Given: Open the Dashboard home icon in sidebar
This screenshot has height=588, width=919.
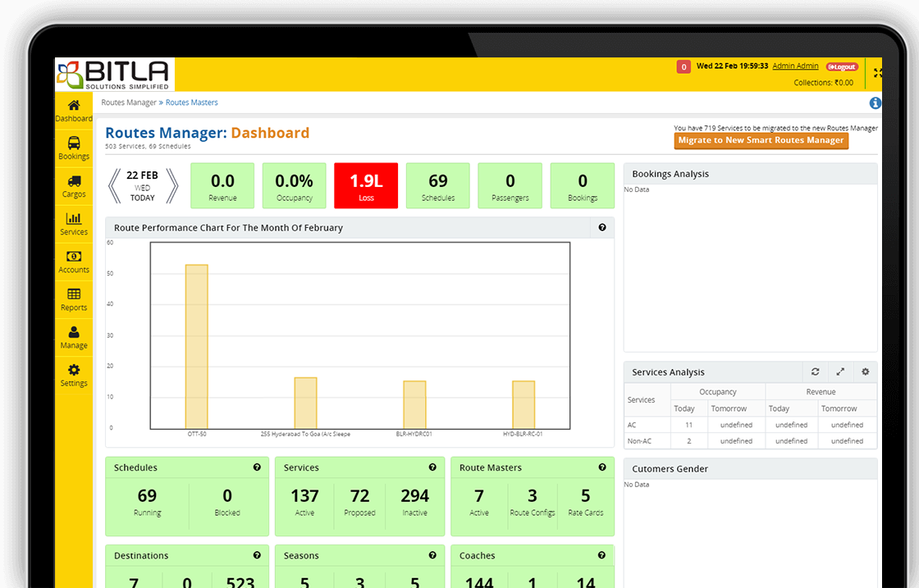Looking at the screenshot, I should click(x=74, y=106).
